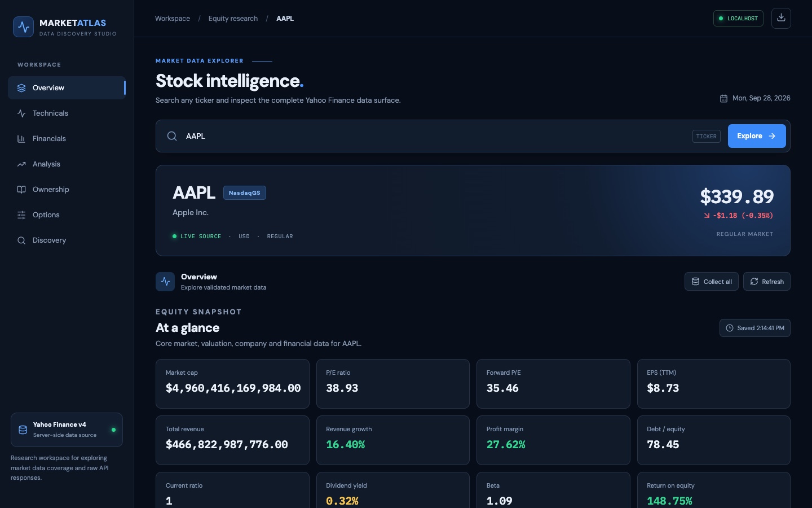Click the Debt / equity 78.45 card
This screenshot has width=812, height=508.
point(714,440)
